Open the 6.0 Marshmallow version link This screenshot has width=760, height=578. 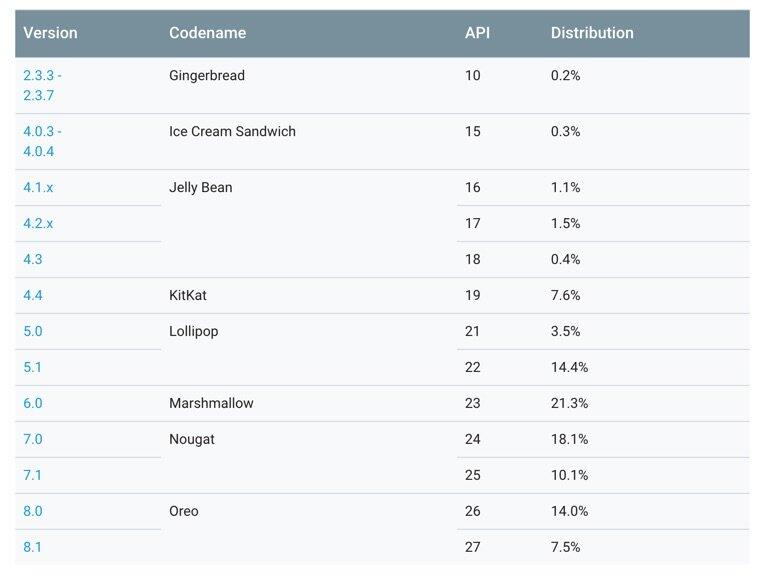[33, 403]
